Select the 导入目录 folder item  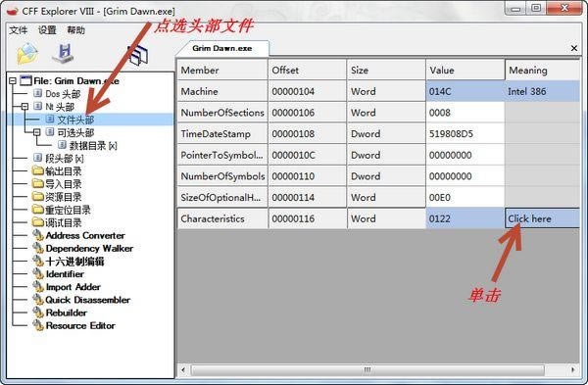(64, 184)
